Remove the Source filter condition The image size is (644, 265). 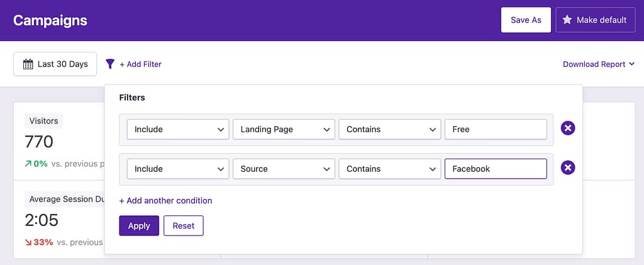click(x=568, y=168)
